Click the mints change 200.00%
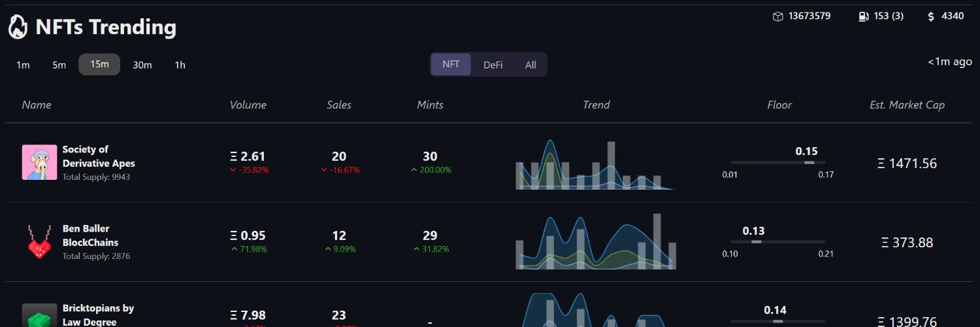The height and width of the screenshot is (327, 980). [431, 170]
